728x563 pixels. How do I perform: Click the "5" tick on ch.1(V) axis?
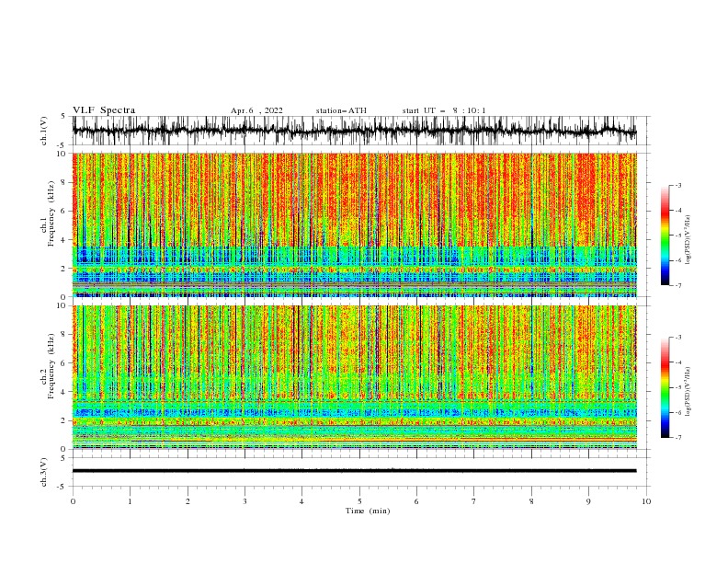click(63, 116)
